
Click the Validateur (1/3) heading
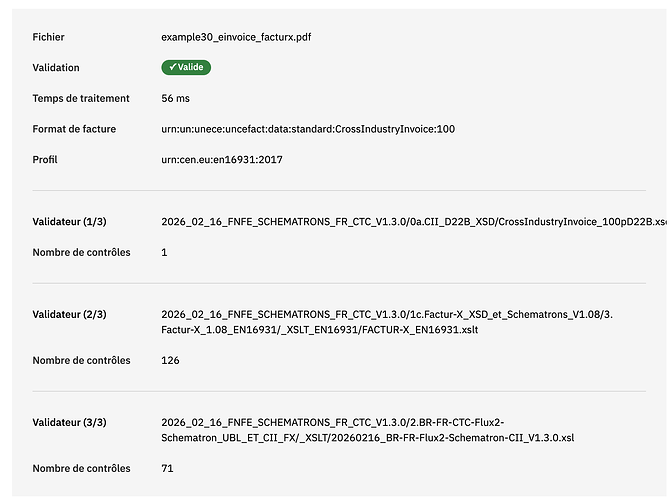[69, 222]
